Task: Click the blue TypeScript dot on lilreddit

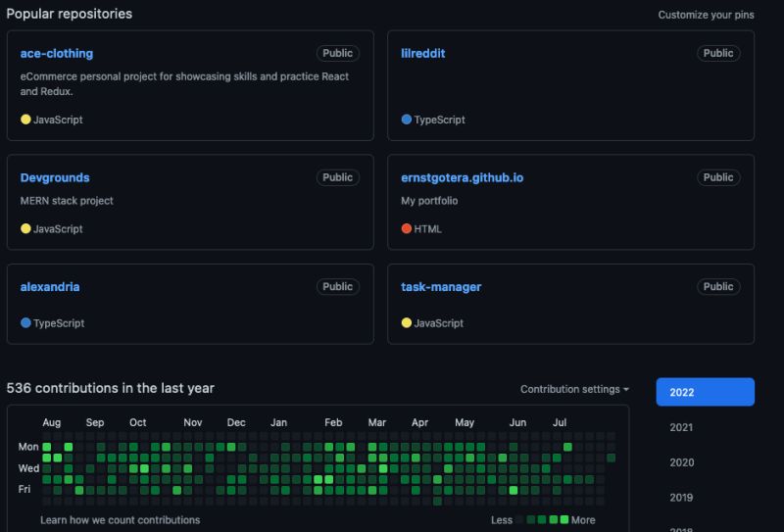Action: click(x=407, y=119)
